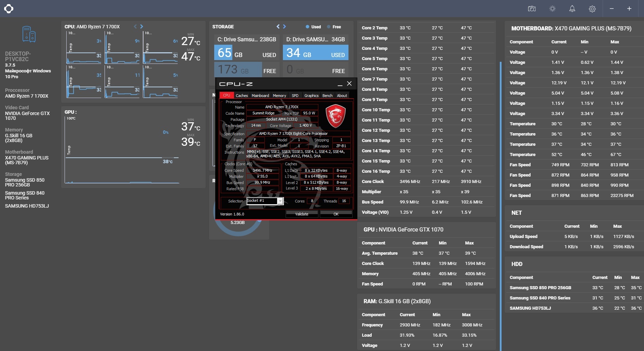Show next page in the Storage panel
This screenshot has width=644, height=351.
pyautogui.click(x=284, y=26)
